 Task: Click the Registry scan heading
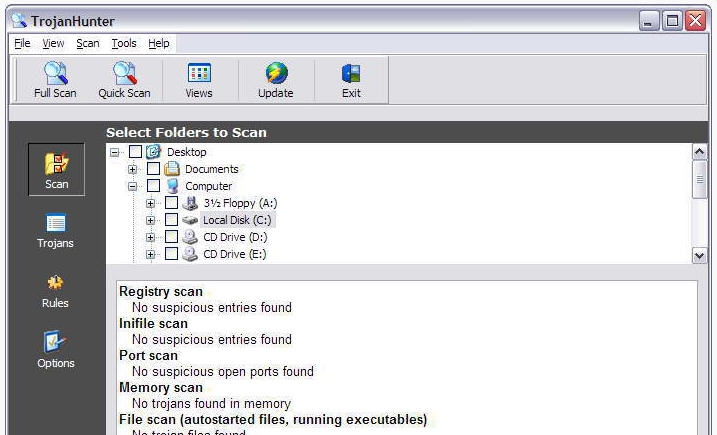[x=161, y=292]
